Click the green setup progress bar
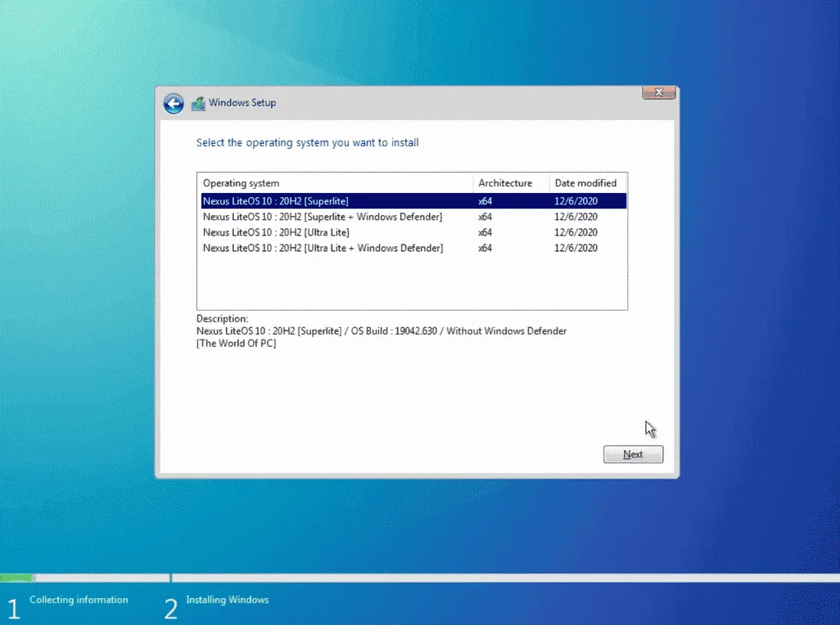The image size is (840, 625). (16, 578)
